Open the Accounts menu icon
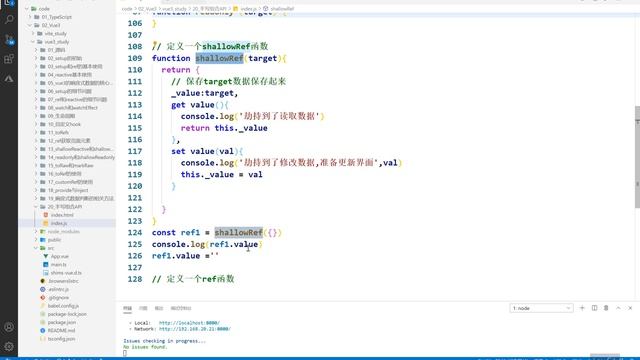Viewport: 640px width, 360px height. (x=9, y=327)
